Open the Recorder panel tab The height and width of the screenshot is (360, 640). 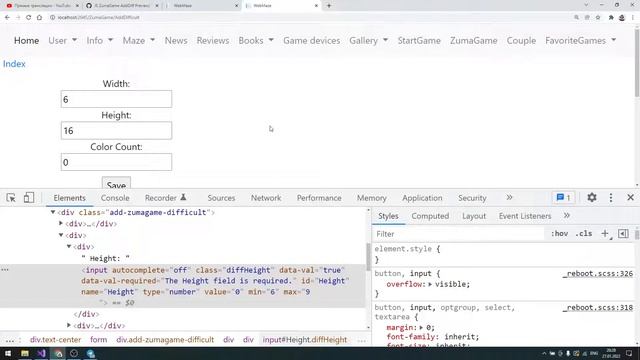pyautogui.click(x=165, y=198)
